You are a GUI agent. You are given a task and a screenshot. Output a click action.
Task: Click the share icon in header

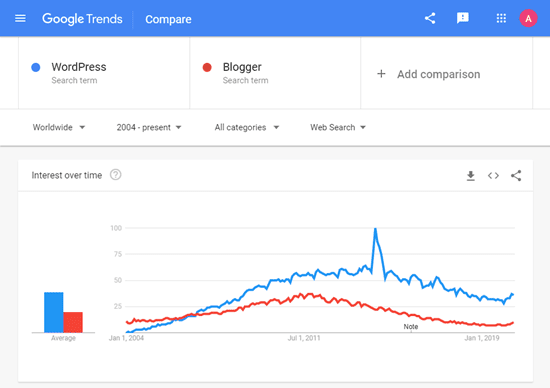click(x=430, y=18)
